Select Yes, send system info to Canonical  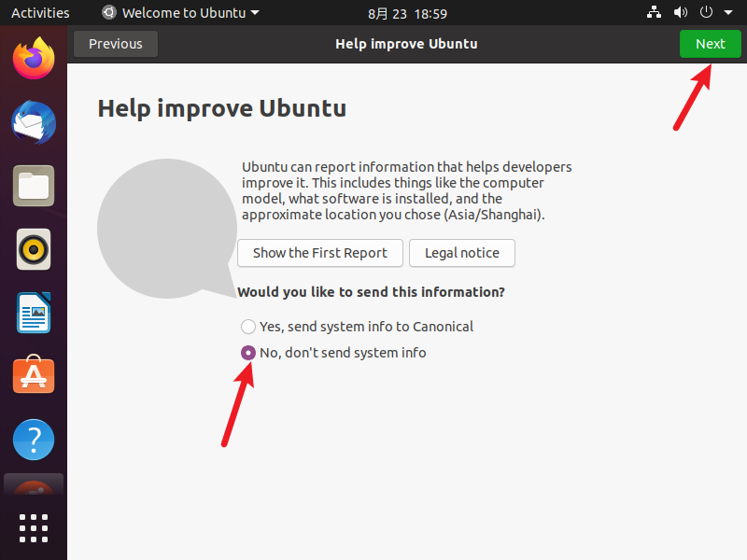tap(357, 327)
